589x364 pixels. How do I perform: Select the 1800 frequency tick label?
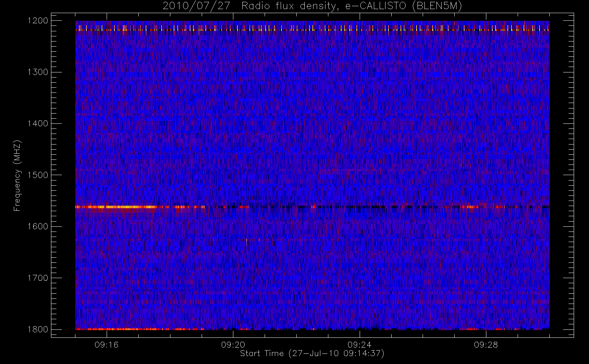[x=38, y=329]
